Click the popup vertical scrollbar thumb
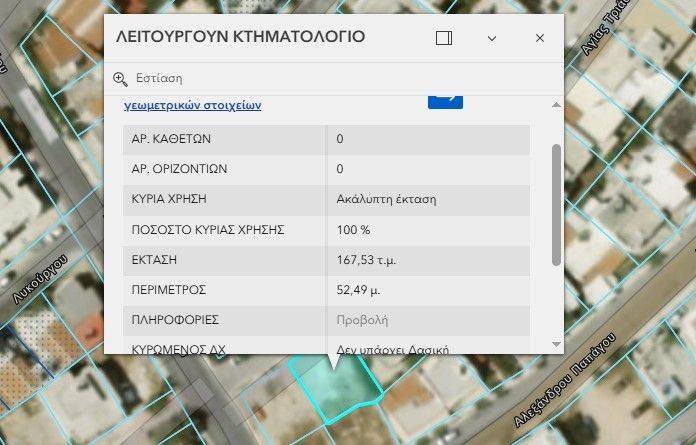Screen dimensions: 696x445 coord(556,205)
